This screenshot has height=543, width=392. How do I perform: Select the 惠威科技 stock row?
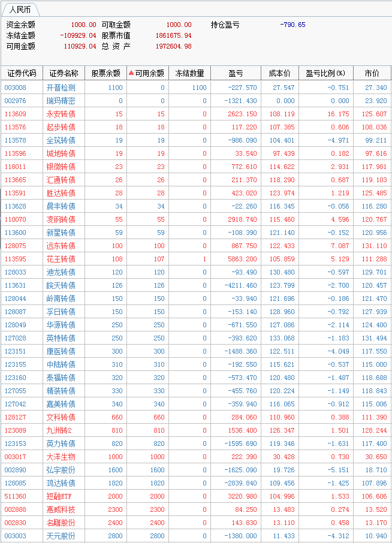point(196,509)
